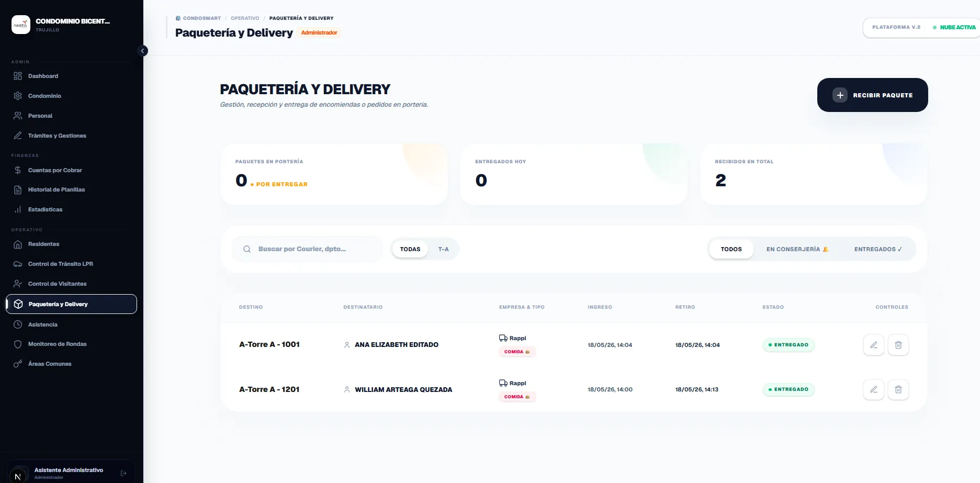This screenshot has width=980, height=483.
Task: Click the Monitoreo de Rondas shield icon
Action: (x=18, y=344)
